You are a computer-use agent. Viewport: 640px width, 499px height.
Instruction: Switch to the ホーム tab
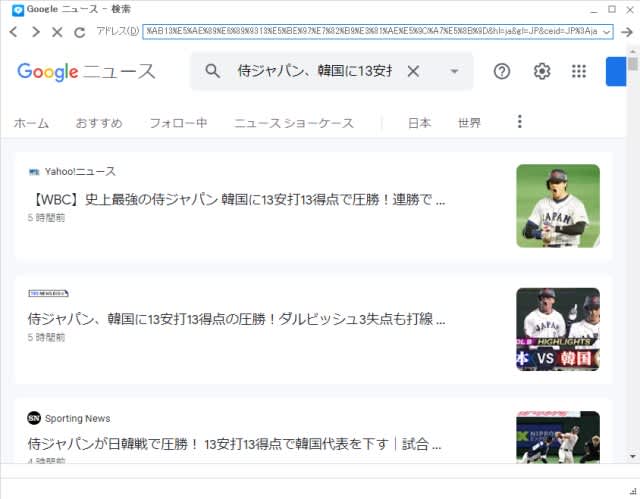click(x=31, y=123)
